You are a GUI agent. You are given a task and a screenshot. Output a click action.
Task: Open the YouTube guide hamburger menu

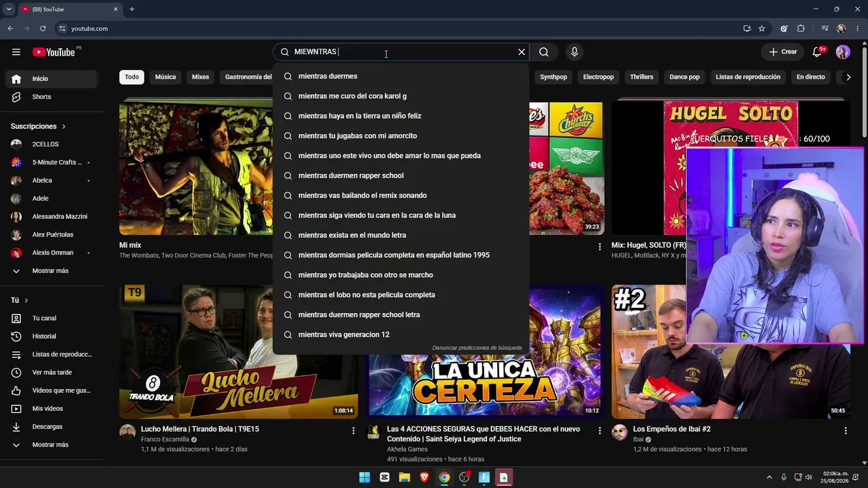click(x=16, y=52)
